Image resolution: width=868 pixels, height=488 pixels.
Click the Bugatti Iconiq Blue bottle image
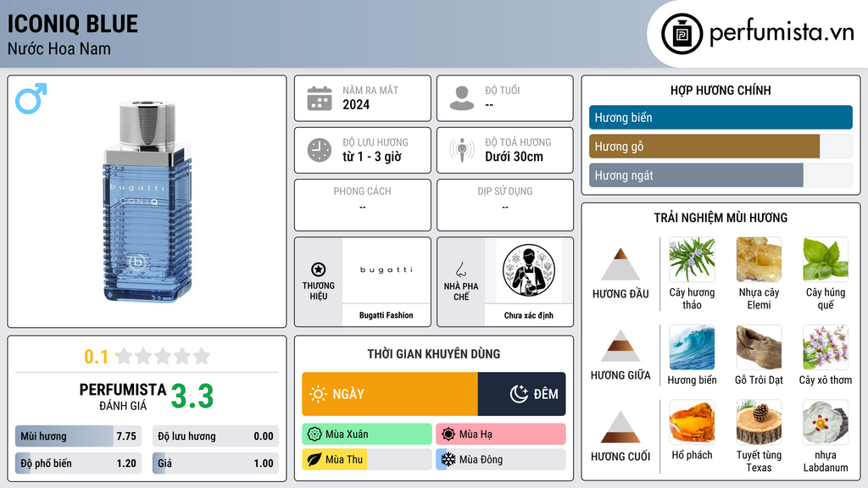147,202
